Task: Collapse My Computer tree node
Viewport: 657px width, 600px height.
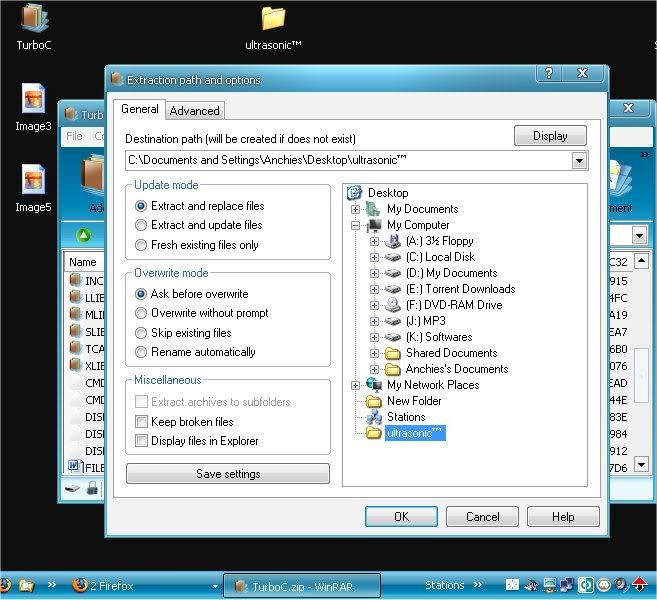Action: 355,225
